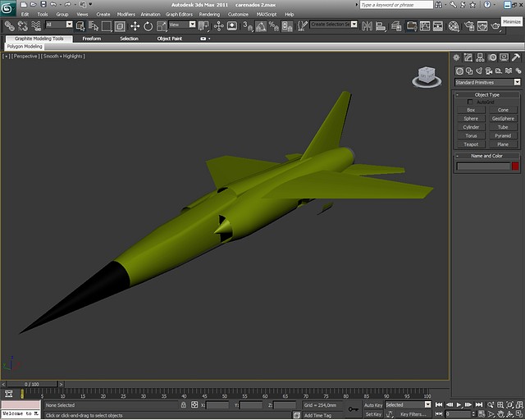The image size is (525, 420).
Task: Click the Key Filters button
Action: tap(413, 414)
